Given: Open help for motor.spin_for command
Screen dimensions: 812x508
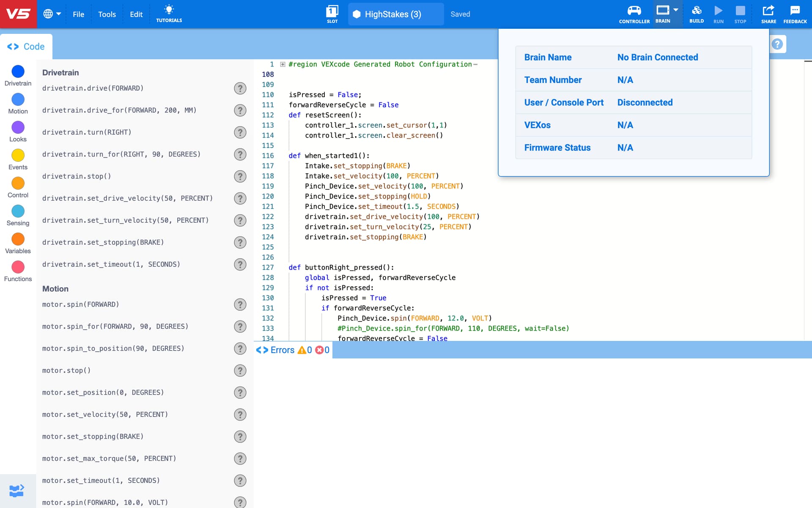Looking at the screenshot, I should pyautogui.click(x=240, y=327).
